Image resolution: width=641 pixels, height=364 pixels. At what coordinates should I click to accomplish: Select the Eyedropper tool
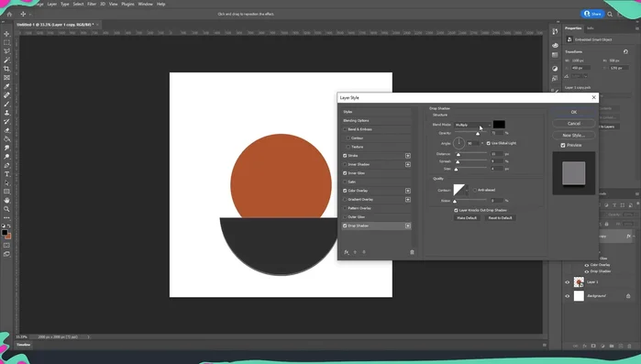6,86
